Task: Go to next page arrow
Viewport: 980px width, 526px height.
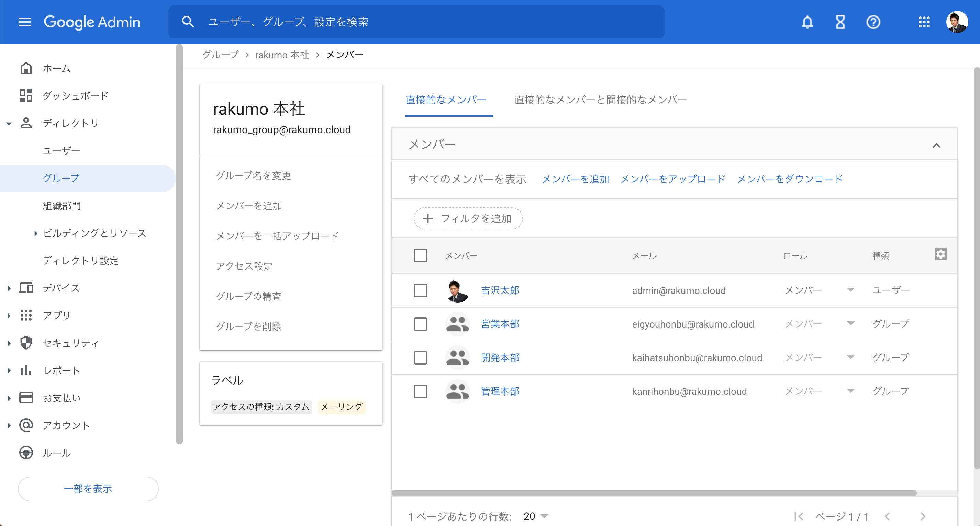Action: tap(923, 516)
